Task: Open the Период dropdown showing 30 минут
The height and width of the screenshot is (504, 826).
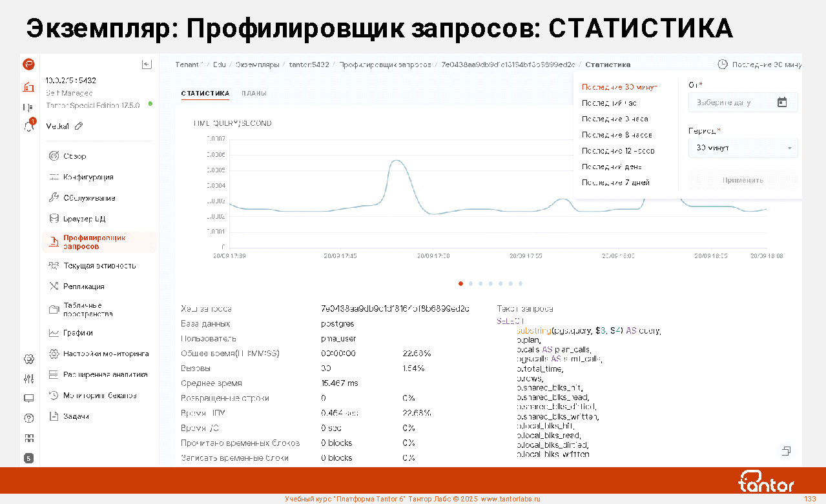Action: (743, 148)
